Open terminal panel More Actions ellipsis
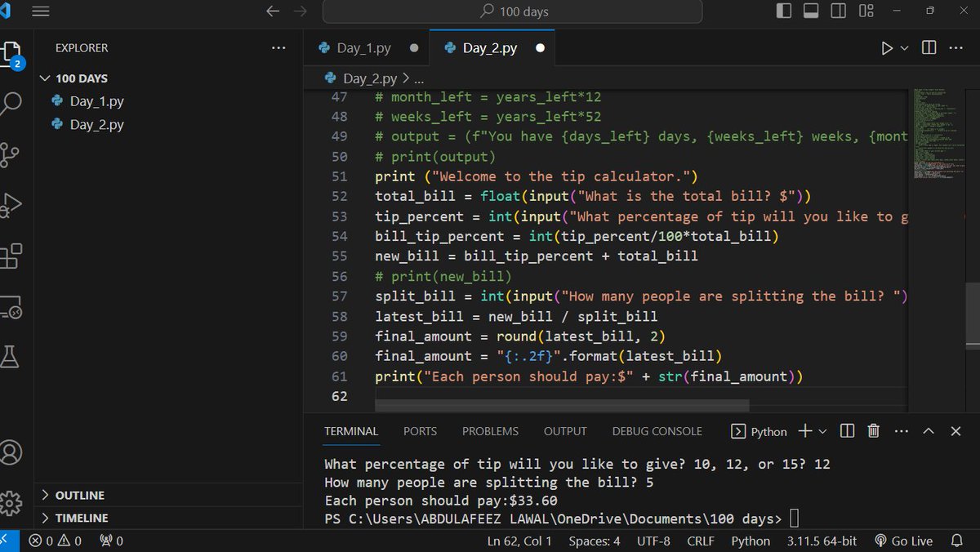This screenshot has width=980, height=552. click(x=902, y=431)
